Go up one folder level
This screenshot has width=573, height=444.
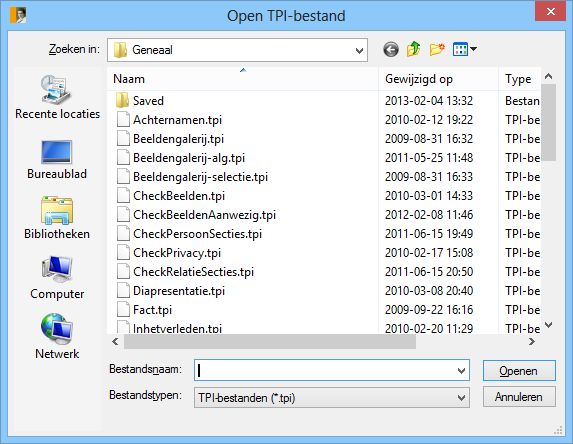413,49
